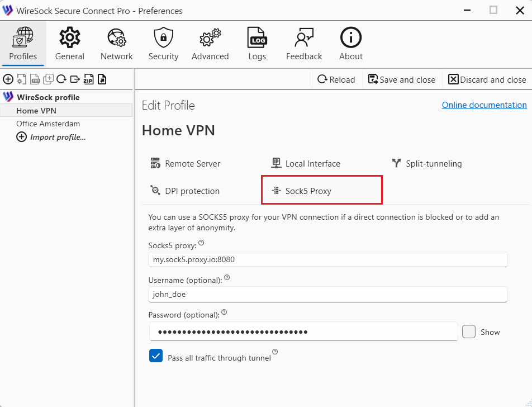Click the Reload button
Screen dimensions: 532x407
[x=336, y=79]
